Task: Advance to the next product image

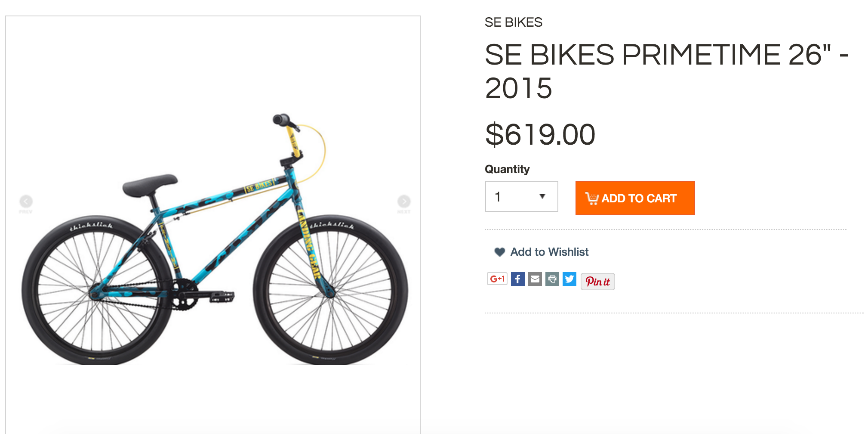Action: coord(403,201)
